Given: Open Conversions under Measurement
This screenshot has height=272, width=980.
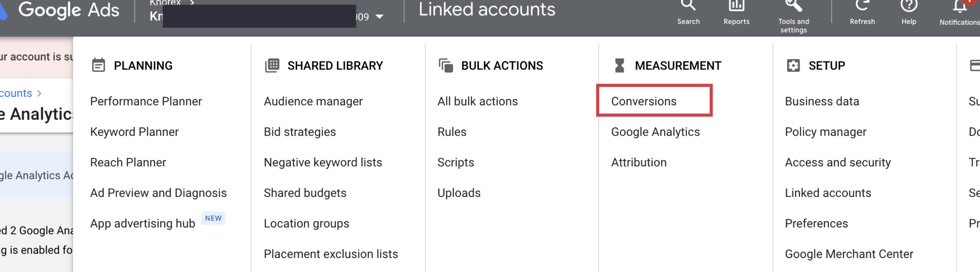Looking at the screenshot, I should click(644, 101).
